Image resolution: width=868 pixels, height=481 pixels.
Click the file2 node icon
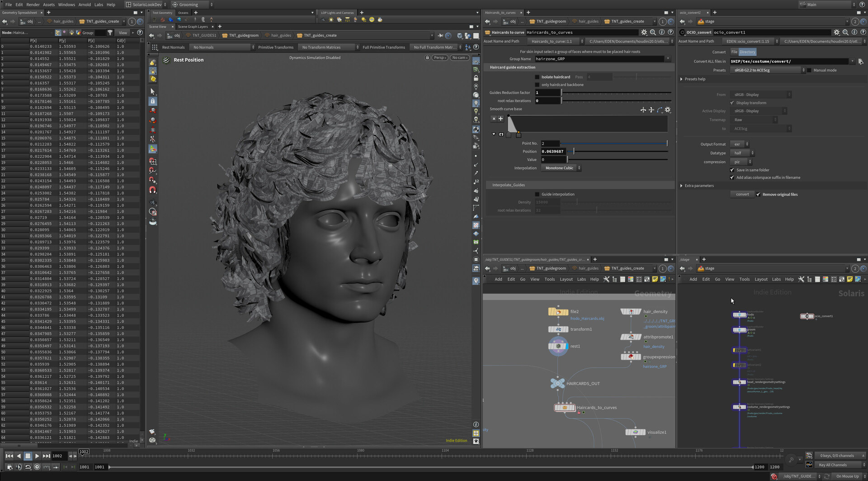coord(558,312)
